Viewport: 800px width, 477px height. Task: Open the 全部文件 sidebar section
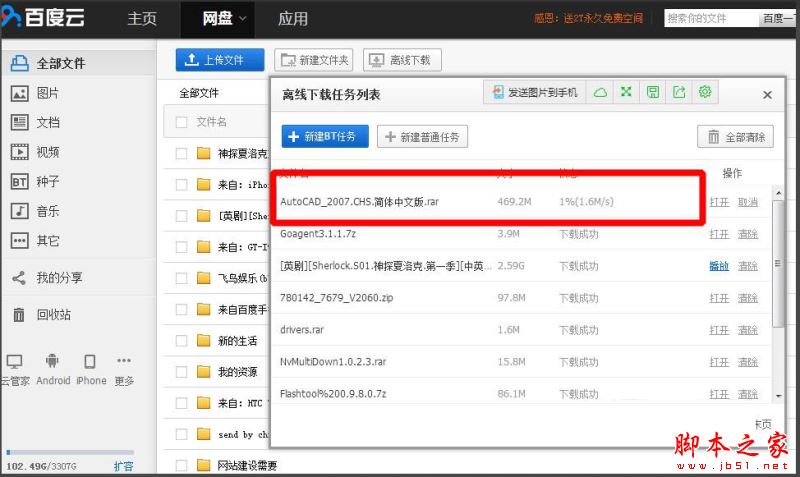click(78, 63)
